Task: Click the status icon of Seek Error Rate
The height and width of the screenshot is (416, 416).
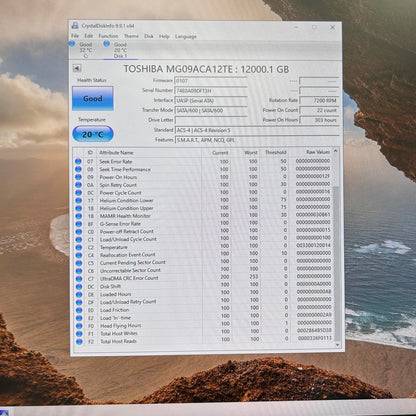Action: pos(78,161)
